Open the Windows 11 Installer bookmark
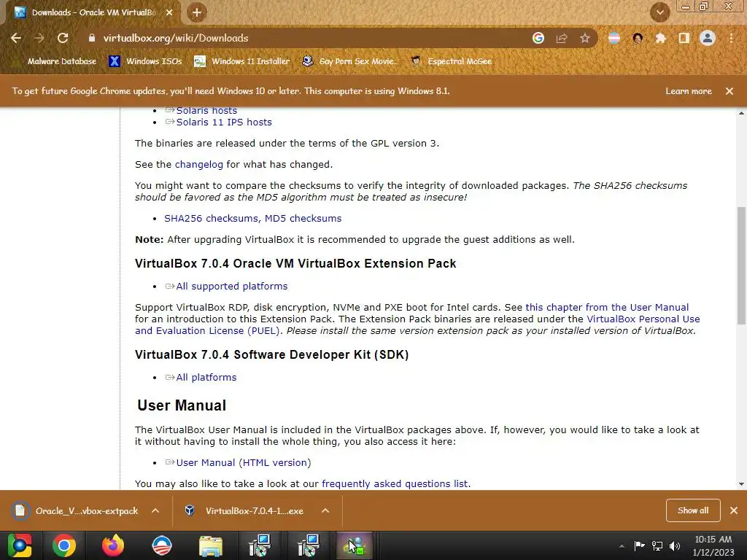 coord(242,61)
